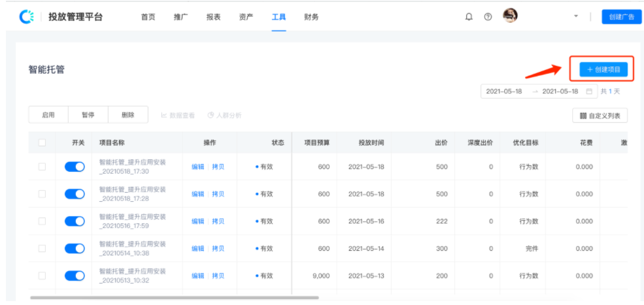Click 拷贝 for project _20210518_17:30
This screenshot has height=305, width=644.
coord(218,167)
